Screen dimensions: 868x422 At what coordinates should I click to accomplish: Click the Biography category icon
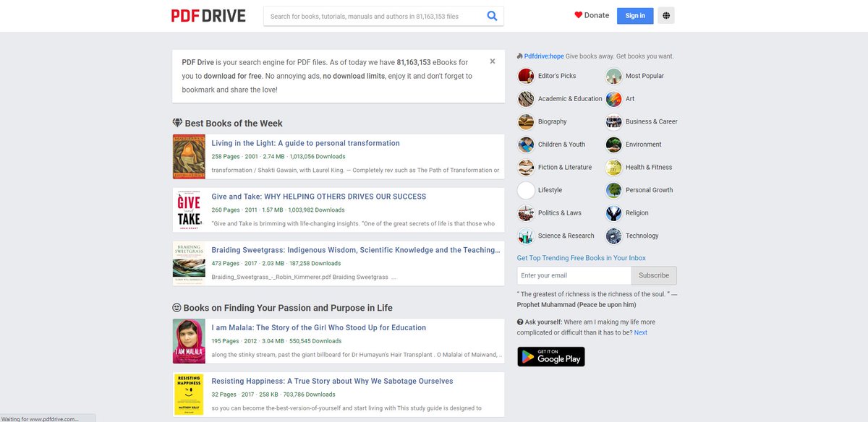click(x=526, y=121)
